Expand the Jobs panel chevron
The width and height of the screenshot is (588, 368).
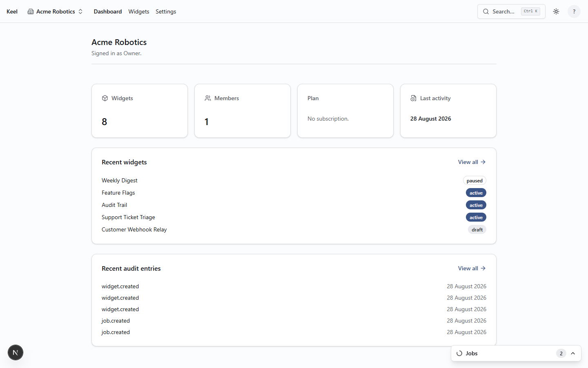click(x=573, y=353)
